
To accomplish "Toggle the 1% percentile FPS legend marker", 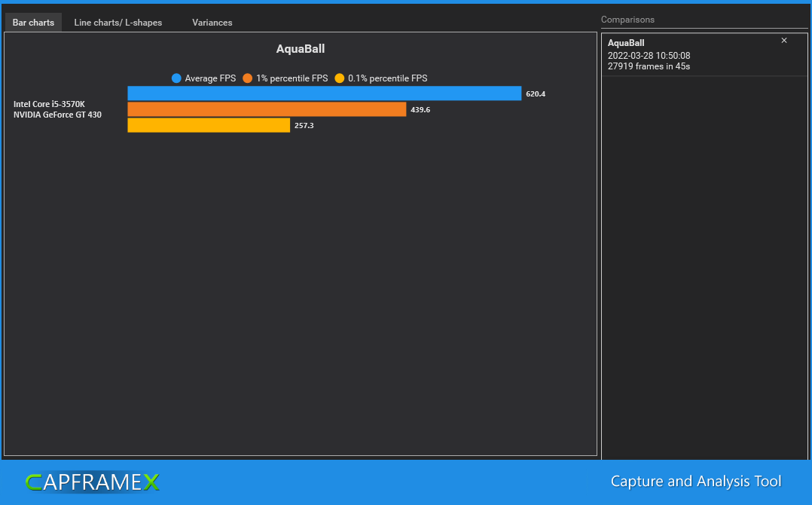I will (x=247, y=78).
